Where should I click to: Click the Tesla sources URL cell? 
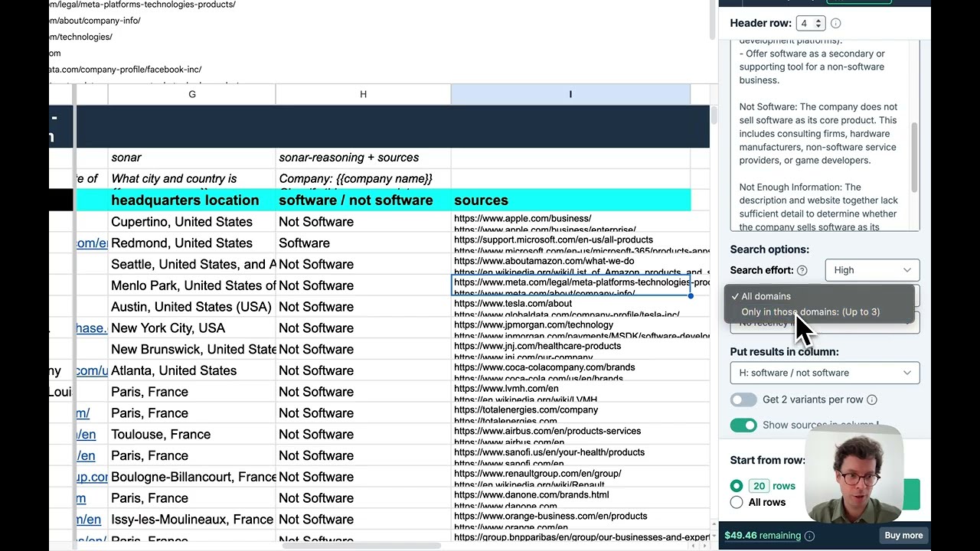point(570,308)
